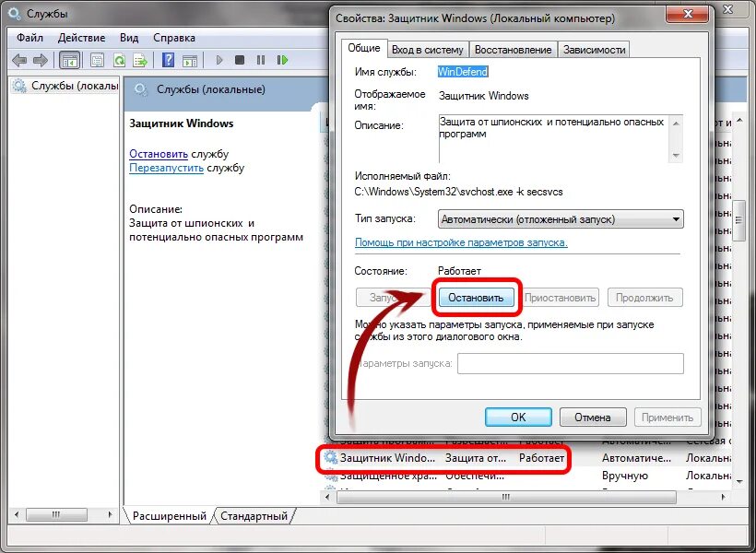Click the Pause service toolbar icon

click(x=261, y=60)
